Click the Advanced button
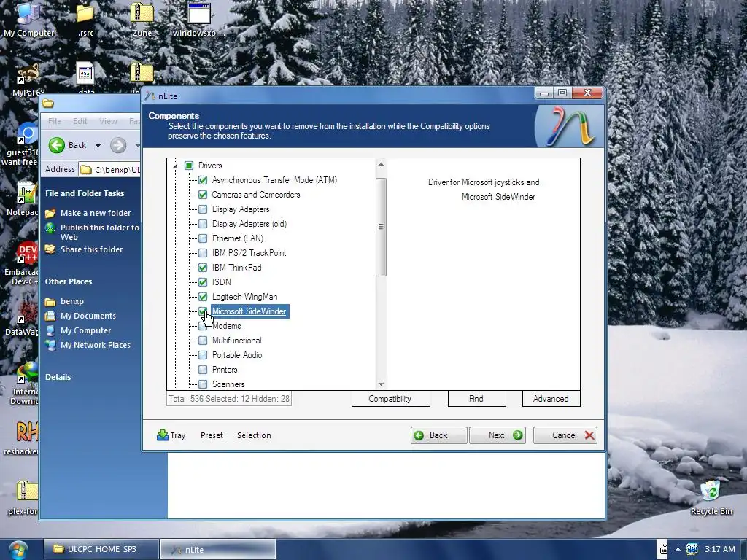Viewport: 747px width, 560px height. (x=551, y=399)
